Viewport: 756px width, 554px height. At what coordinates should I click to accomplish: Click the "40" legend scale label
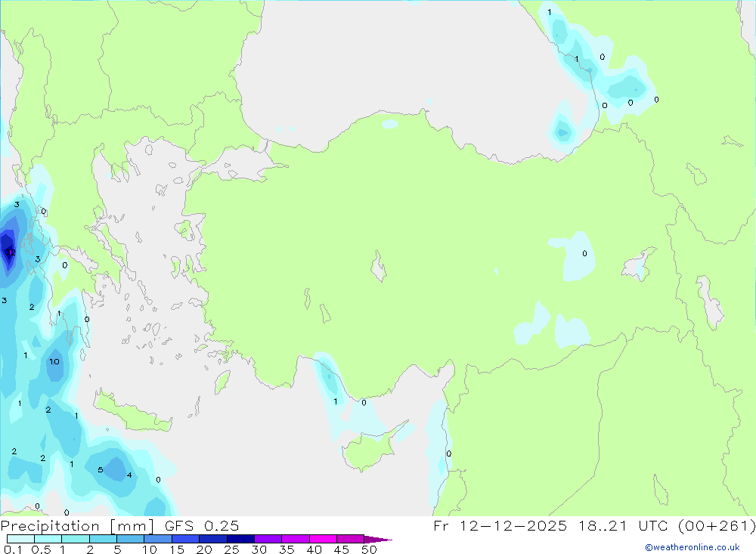click(314, 549)
